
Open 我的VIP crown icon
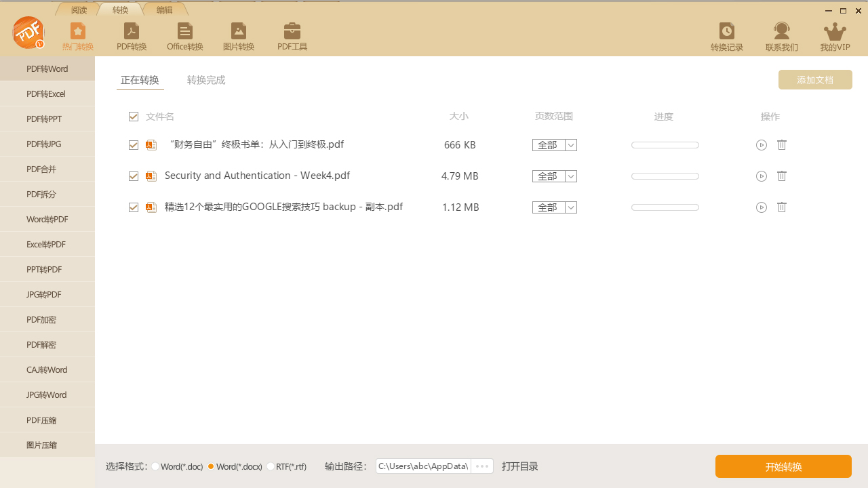(835, 37)
